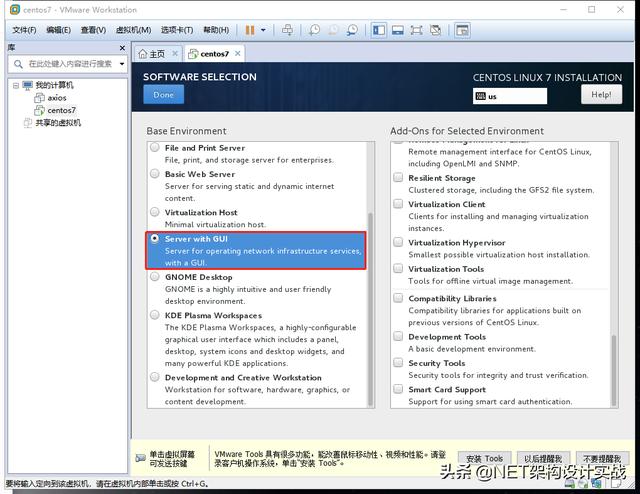Screen dimensions: 640x494
Task: Check the Virtualization Tools add-on
Action: (x=398, y=268)
